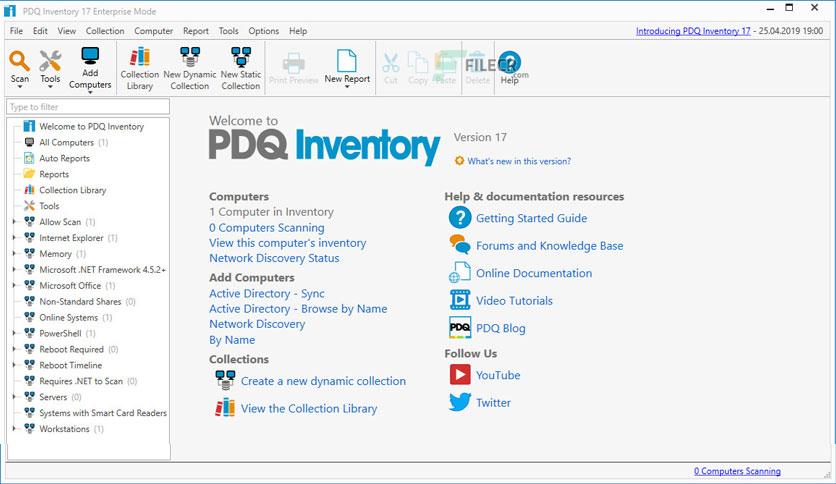Viewport: 836px width, 484px height.
Task: Click the dynamic collection icon under Collections
Action: tap(225, 380)
